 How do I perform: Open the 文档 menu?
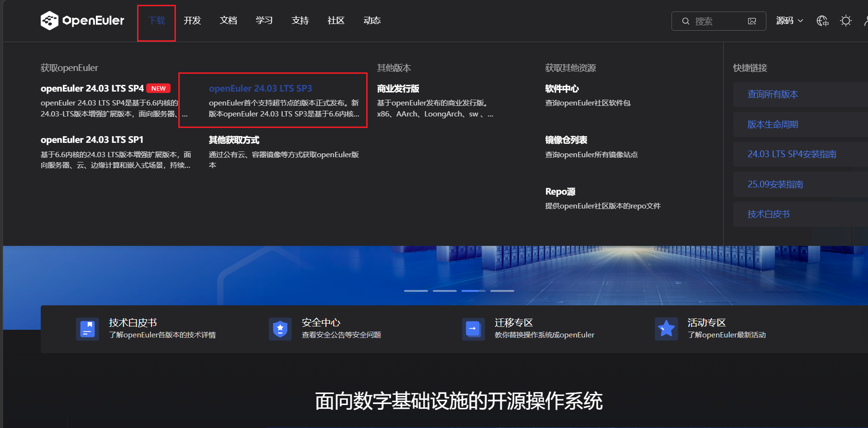(228, 21)
